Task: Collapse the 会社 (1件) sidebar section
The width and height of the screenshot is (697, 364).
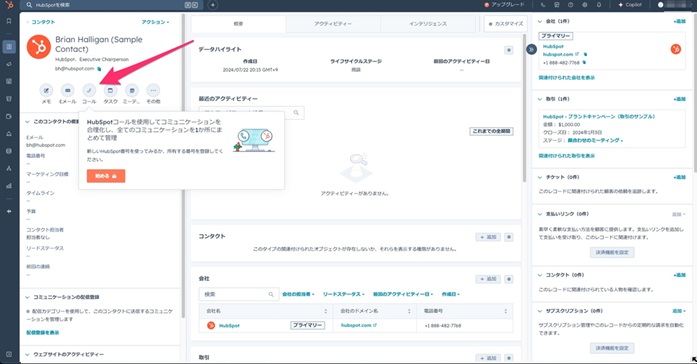Action: [x=540, y=21]
